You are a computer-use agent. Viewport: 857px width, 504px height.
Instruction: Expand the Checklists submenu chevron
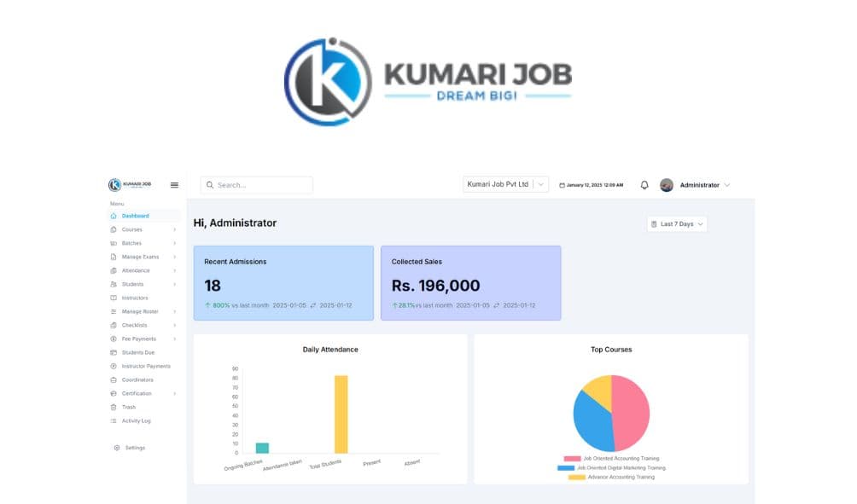(175, 326)
